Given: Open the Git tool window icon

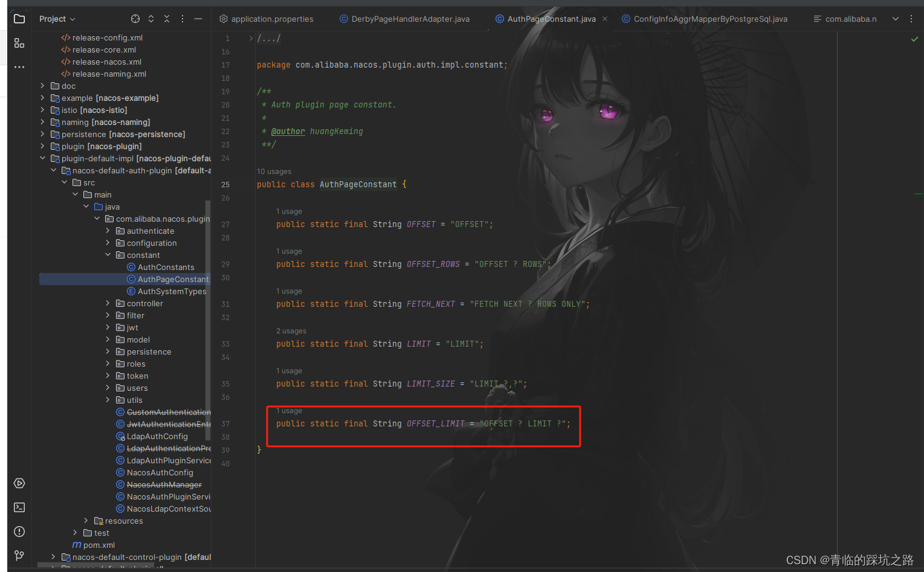Looking at the screenshot, I should [x=19, y=556].
